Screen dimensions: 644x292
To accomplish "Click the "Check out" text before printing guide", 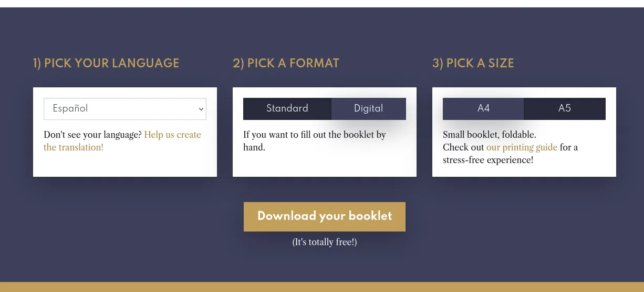I will click(463, 148).
